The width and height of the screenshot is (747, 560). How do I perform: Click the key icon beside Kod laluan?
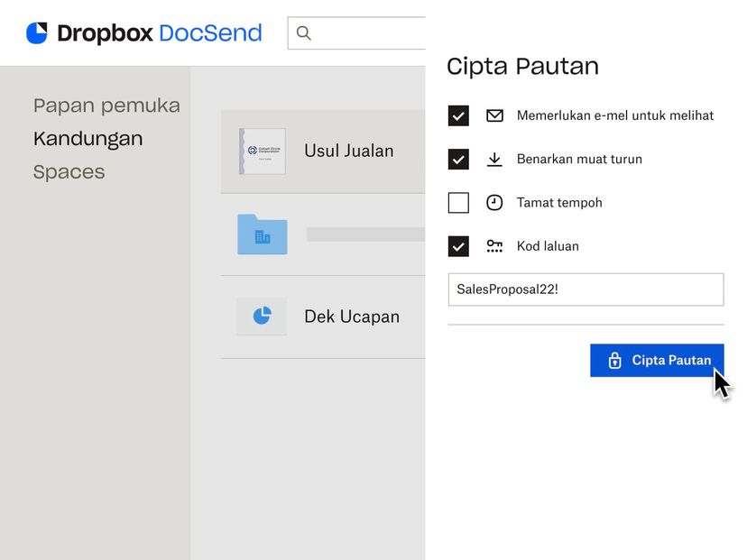[494, 245]
